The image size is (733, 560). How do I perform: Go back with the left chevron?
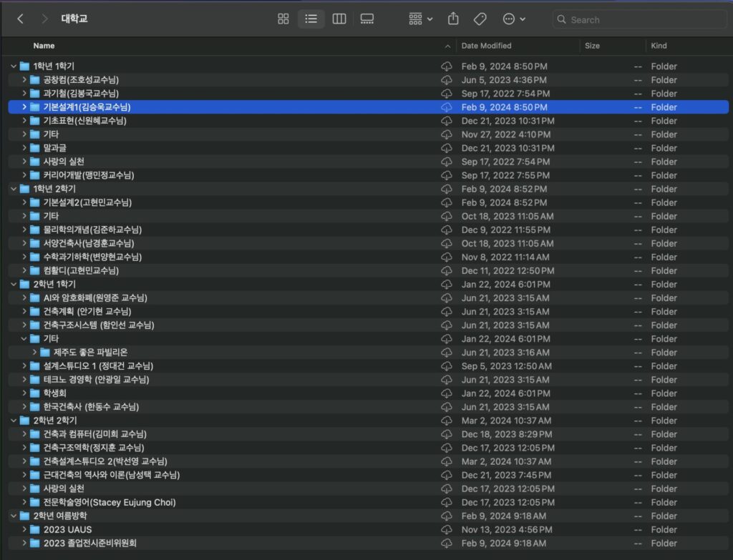20,19
